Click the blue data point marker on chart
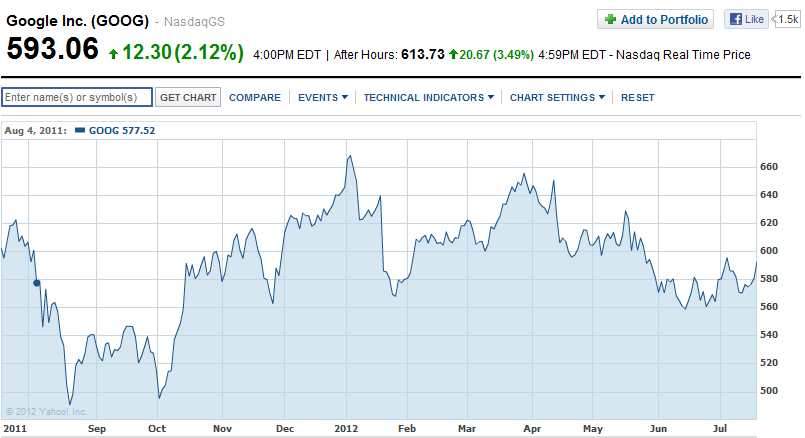 click(36, 283)
